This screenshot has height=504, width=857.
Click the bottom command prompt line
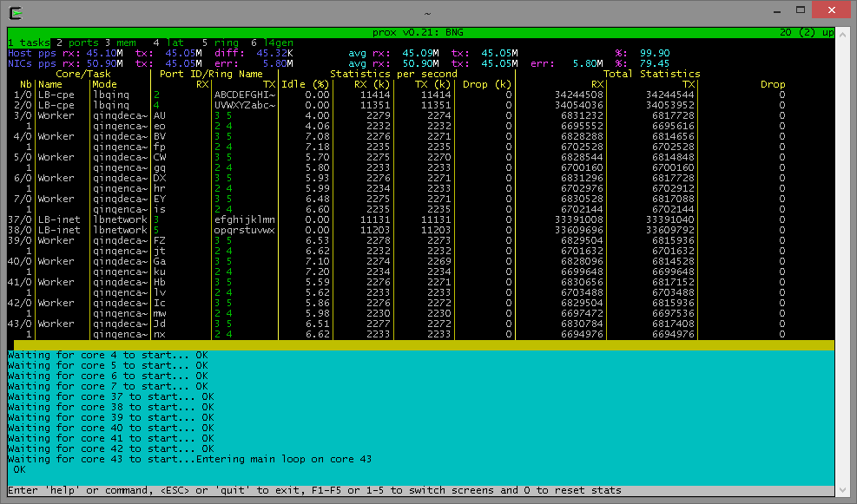tap(314, 490)
